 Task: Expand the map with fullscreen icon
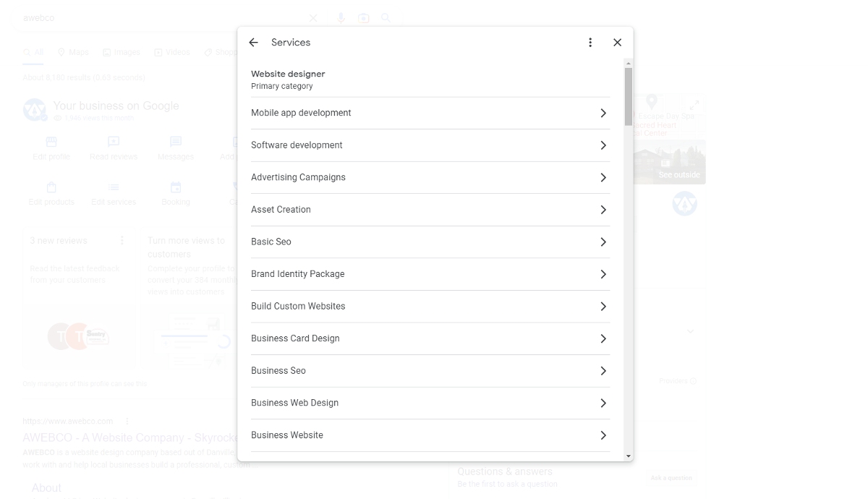pyautogui.click(x=694, y=105)
